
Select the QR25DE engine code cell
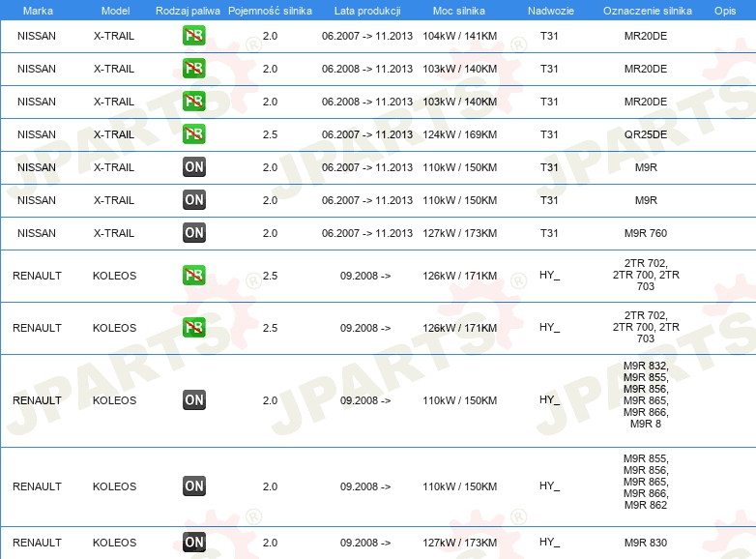click(x=646, y=134)
